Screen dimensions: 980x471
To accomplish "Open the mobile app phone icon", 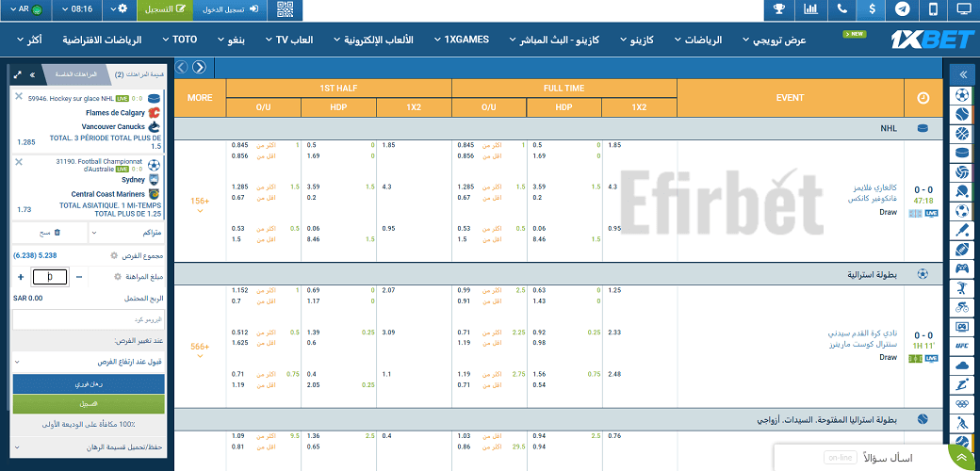I will tap(933, 9).
